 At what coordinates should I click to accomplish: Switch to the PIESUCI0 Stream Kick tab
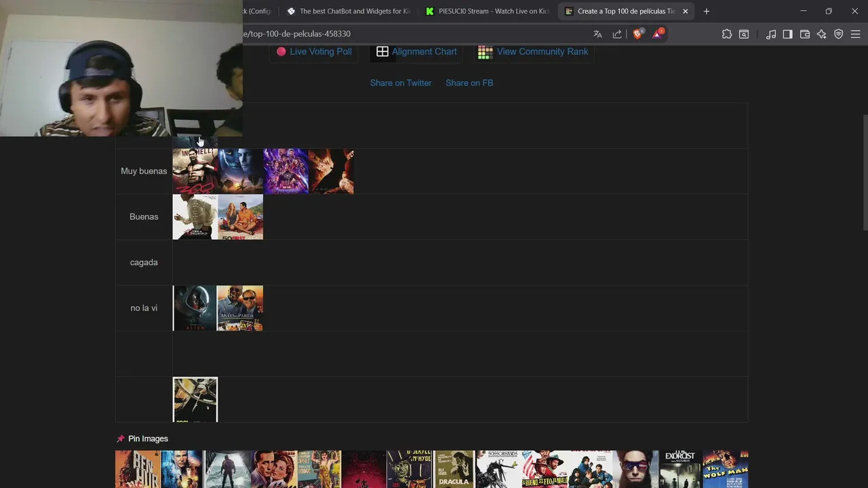488,11
